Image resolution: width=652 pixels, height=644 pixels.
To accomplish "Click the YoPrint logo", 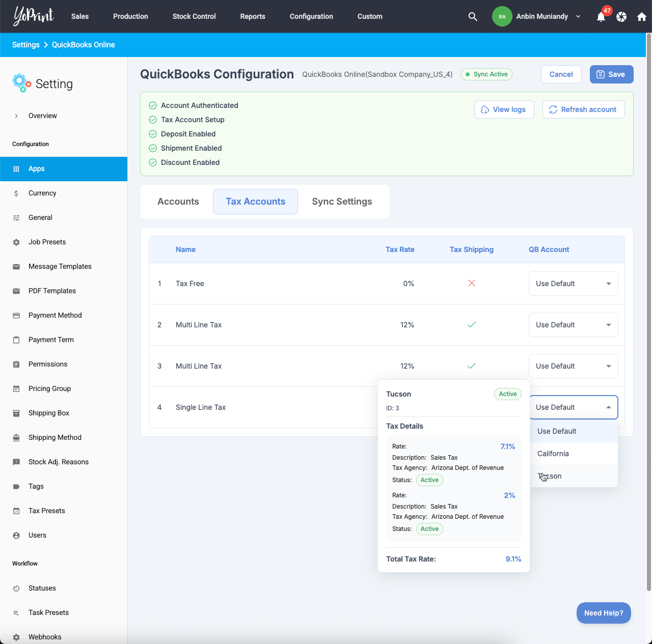I will pos(34,16).
